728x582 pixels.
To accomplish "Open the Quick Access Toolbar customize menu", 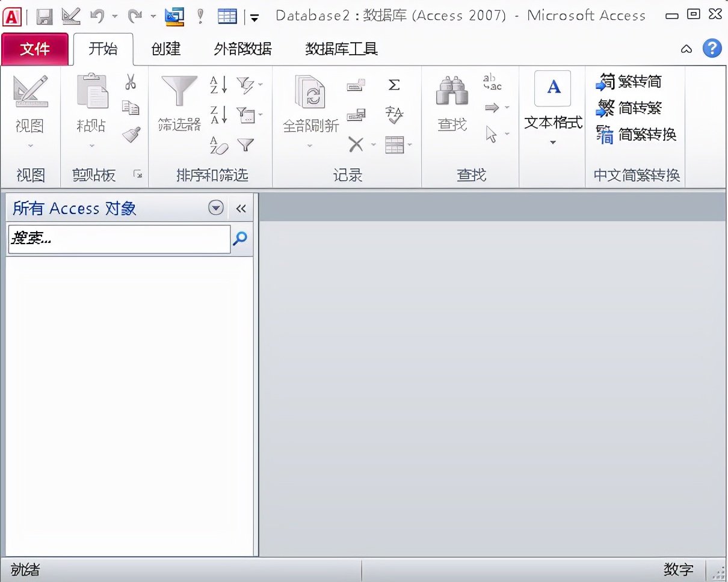I will click(253, 17).
